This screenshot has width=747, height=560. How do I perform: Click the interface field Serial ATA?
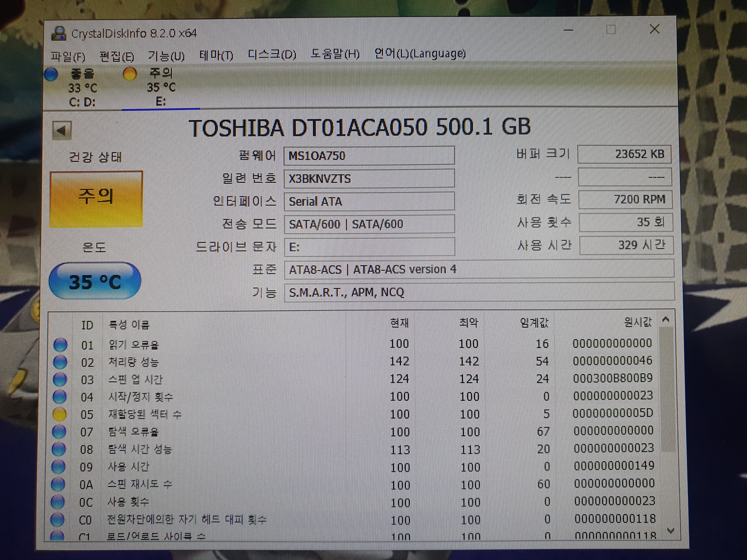pyautogui.click(x=369, y=201)
